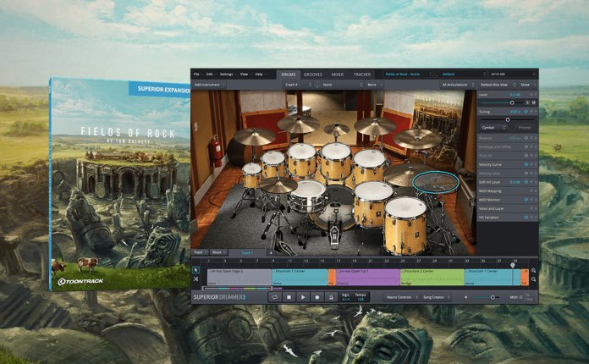Adjust the Level slider handle
This screenshot has width=589, height=364.
512,102
